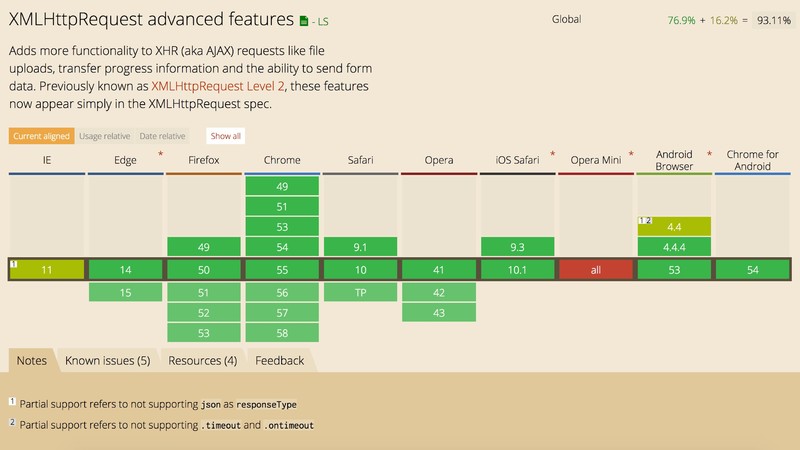Select the Current aligned view
The height and width of the screenshot is (450, 800).
(x=41, y=136)
